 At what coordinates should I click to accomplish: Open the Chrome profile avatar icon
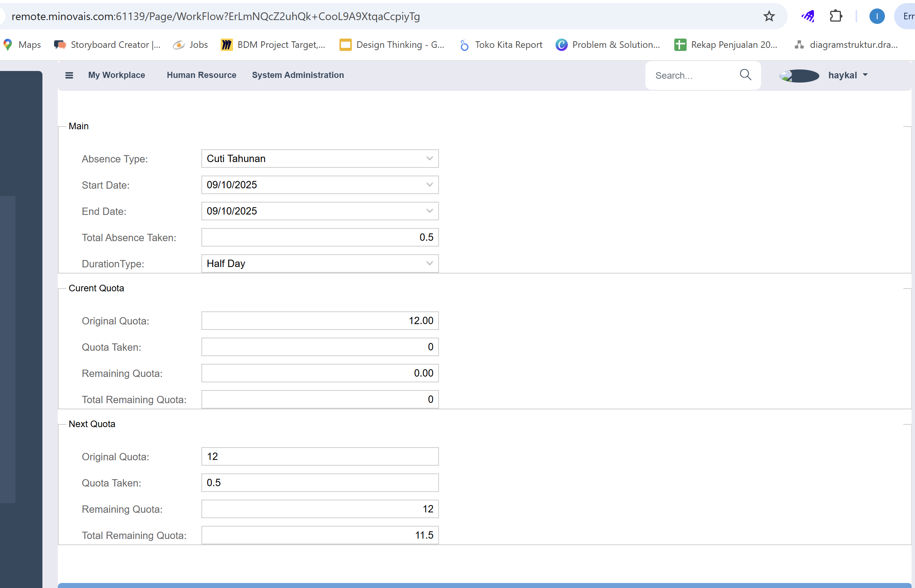pyautogui.click(x=876, y=16)
